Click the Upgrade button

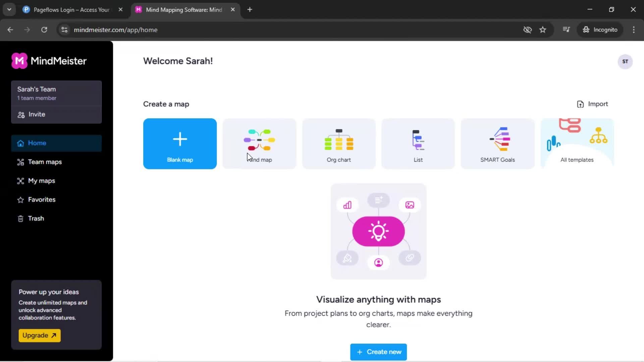(x=40, y=335)
